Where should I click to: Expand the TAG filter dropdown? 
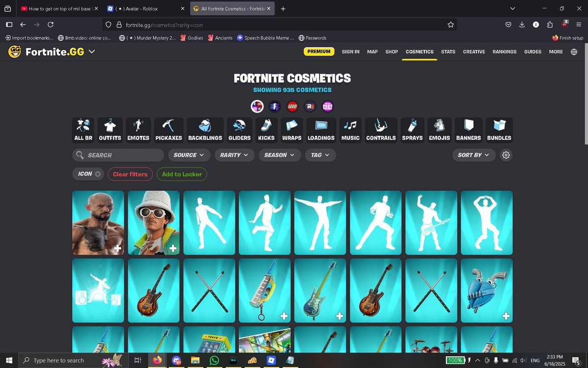point(320,155)
